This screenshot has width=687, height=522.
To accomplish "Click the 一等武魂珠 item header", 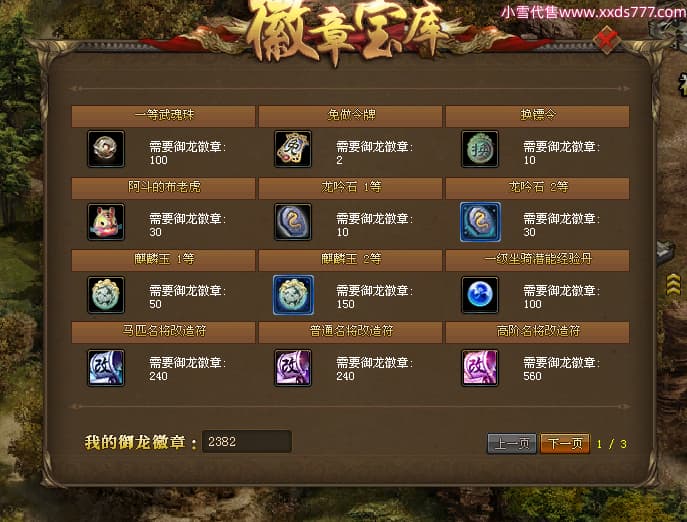I will point(163,116).
